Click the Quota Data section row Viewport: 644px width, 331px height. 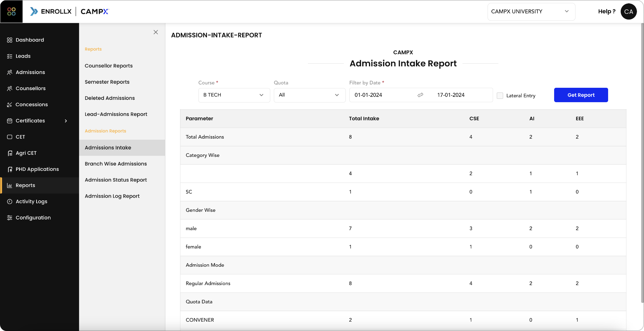(403, 302)
